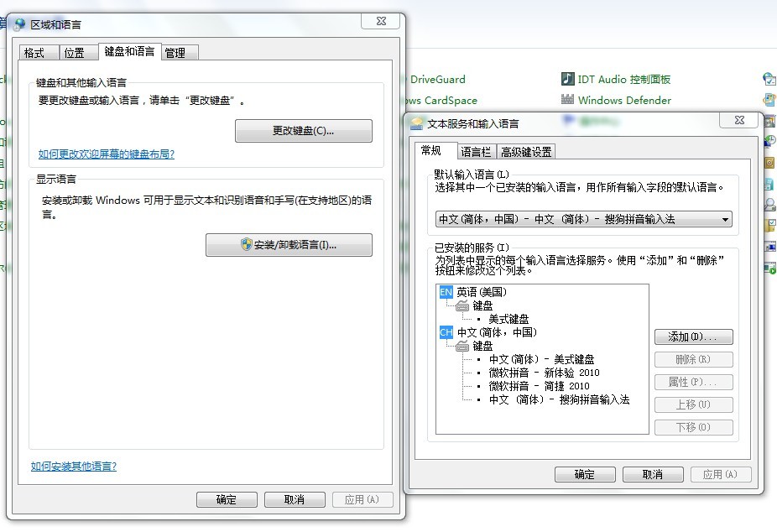777x532 pixels.
Task: Close the 区域和语言 dialog
Action: tap(381, 21)
